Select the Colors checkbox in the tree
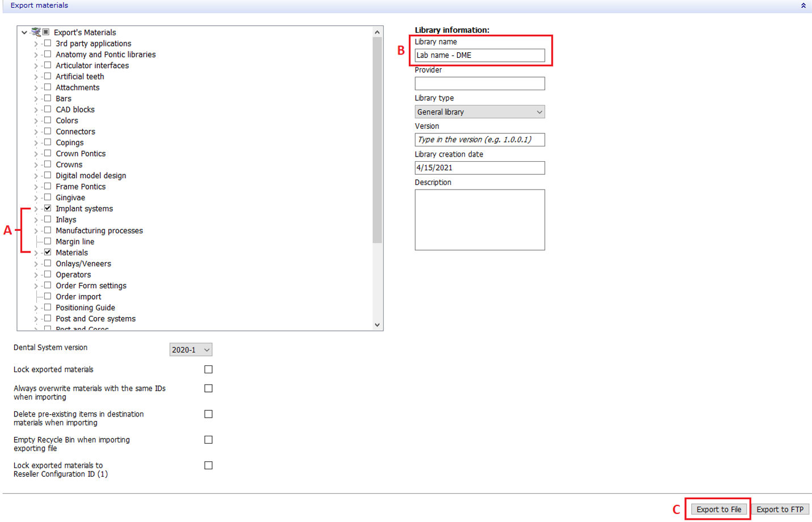This screenshot has height=522, width=812. pyautogui.click(x=48, y=120)
